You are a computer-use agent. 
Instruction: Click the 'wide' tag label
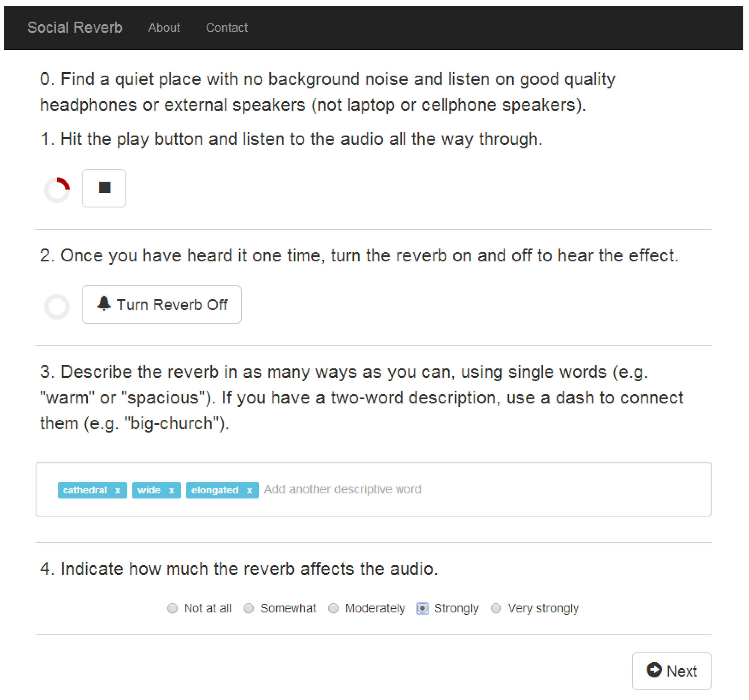pos(149,490)
